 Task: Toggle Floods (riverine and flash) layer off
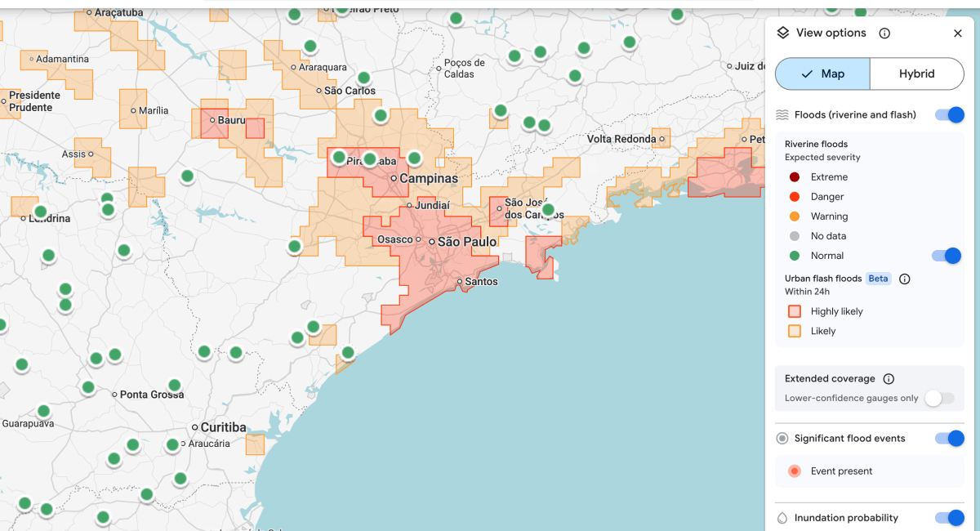coord(949,115)
